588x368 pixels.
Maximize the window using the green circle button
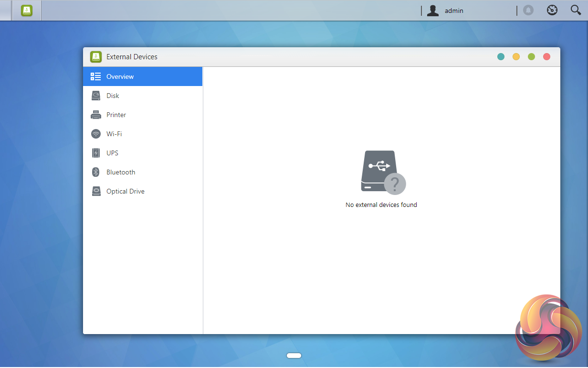tap(531, 57)
